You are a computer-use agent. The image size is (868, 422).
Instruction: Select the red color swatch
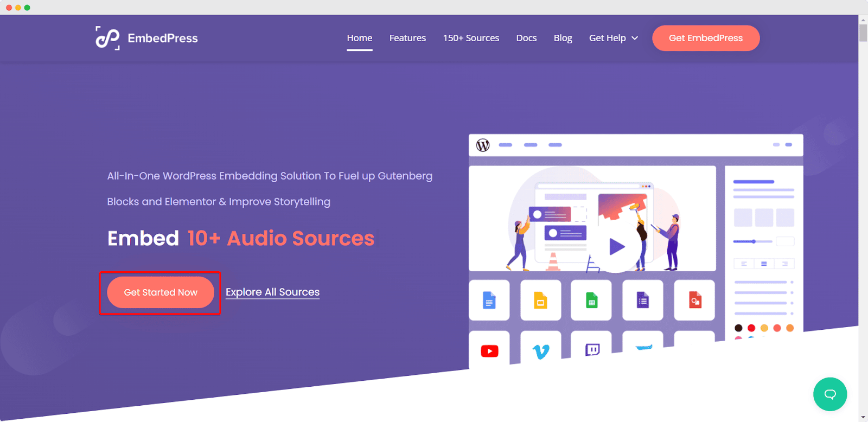[751, 328]
